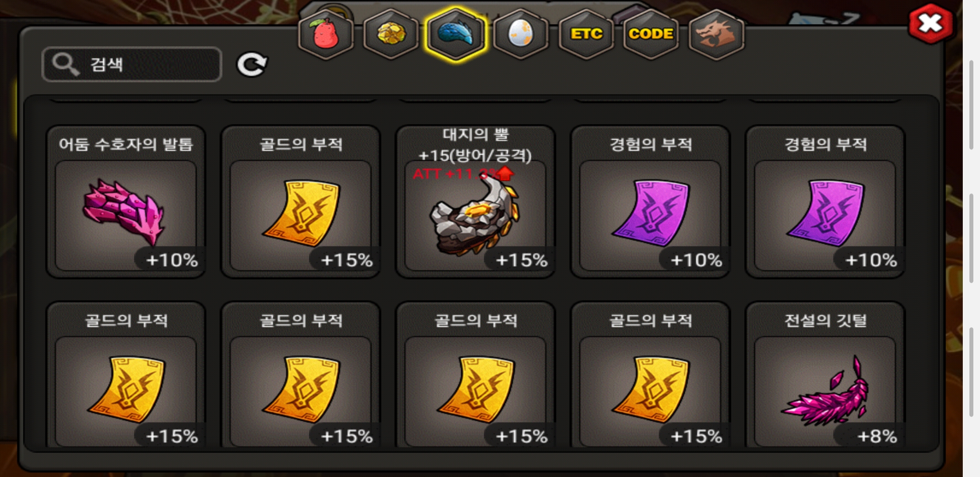
Task: Switch to the CODE tab
Action: 651,34
